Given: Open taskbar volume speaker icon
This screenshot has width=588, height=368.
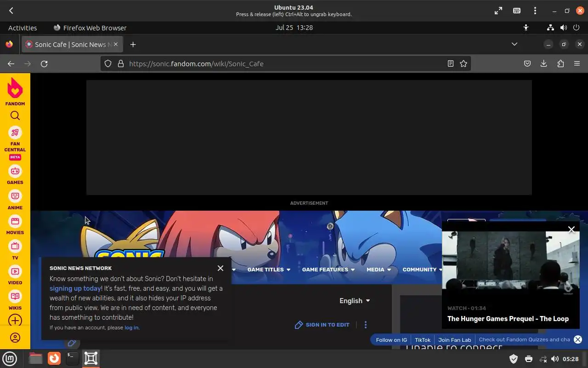Looking at the screenshot, I should [555, 359].
